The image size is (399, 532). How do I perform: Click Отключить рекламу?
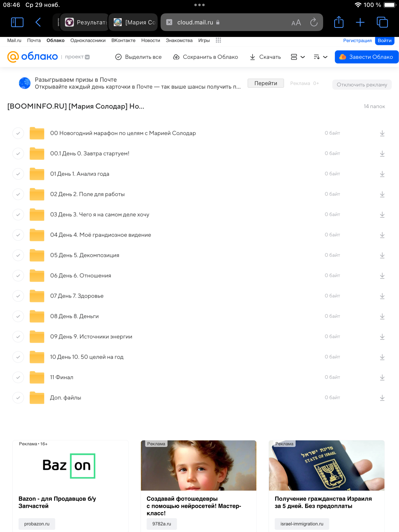(x=362, y=85)
